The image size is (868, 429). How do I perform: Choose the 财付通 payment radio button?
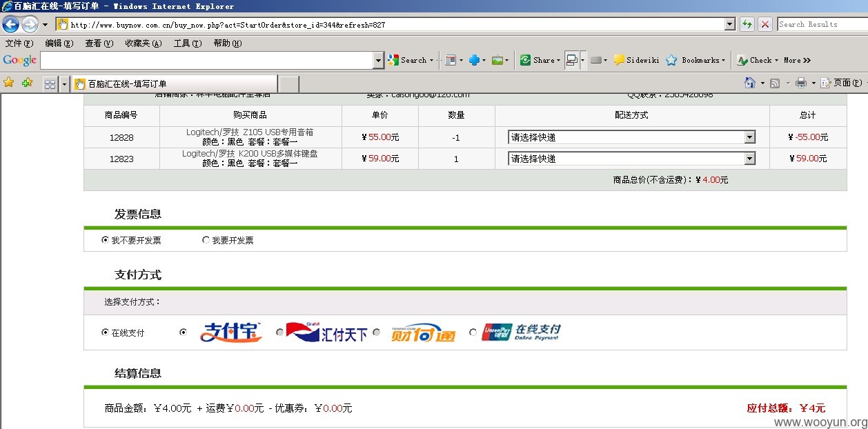[x=377, y=332]
